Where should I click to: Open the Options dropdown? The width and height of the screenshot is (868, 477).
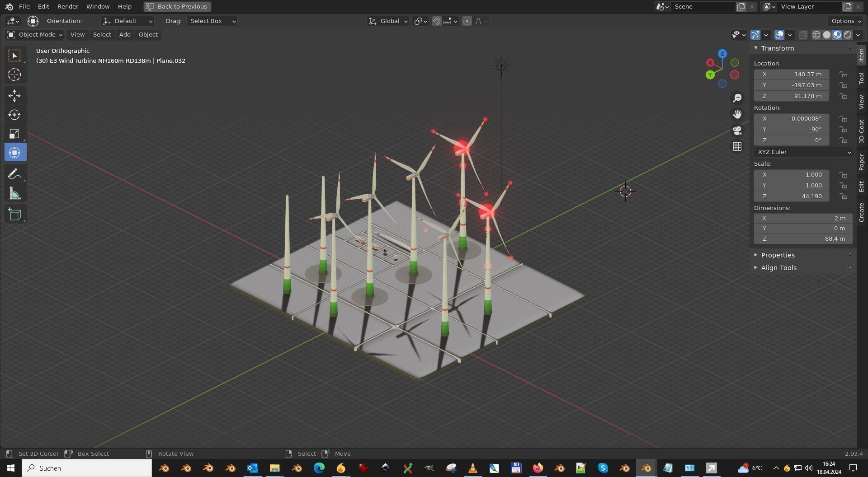click(x=846, y=21)
